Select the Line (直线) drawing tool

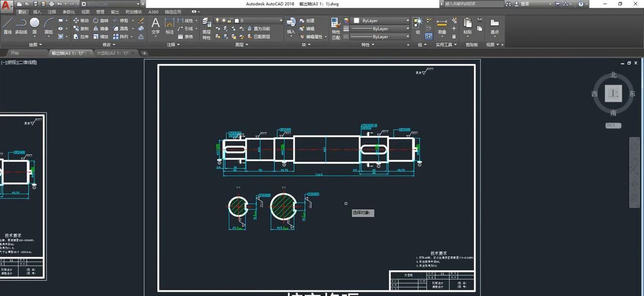pos(7,25)
